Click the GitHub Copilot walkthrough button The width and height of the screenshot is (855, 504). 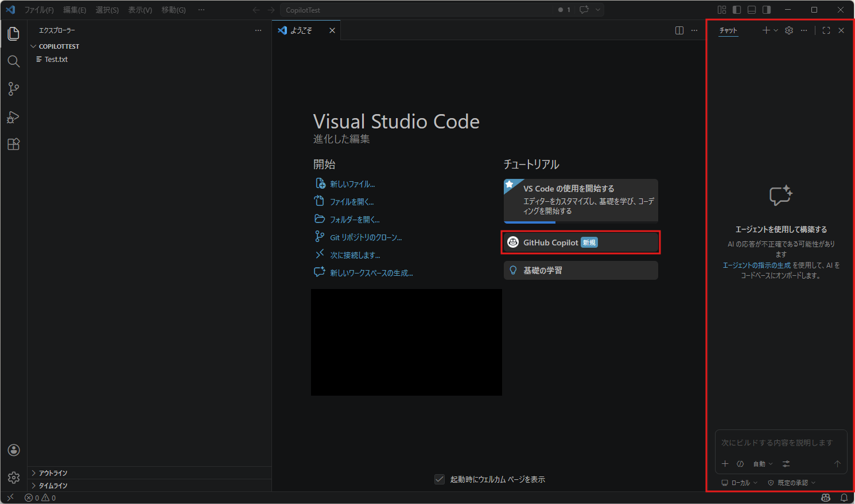(581, 243)
